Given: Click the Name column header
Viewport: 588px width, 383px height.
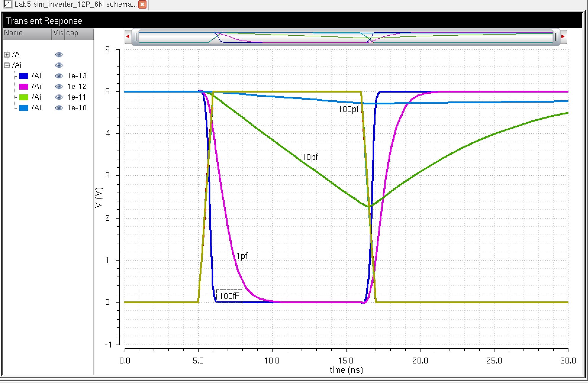Looking at the screenshot, I should point(27,33).
